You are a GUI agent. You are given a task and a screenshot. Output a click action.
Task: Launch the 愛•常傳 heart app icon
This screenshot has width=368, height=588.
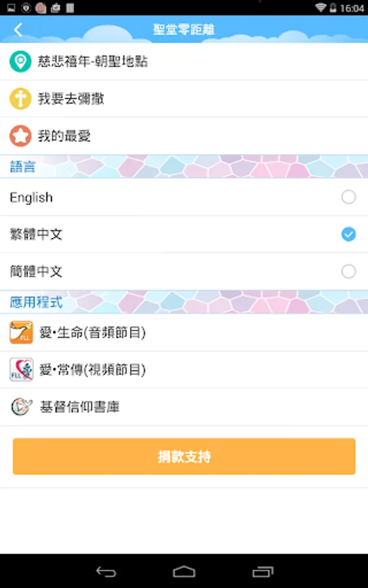pos(21,369)
